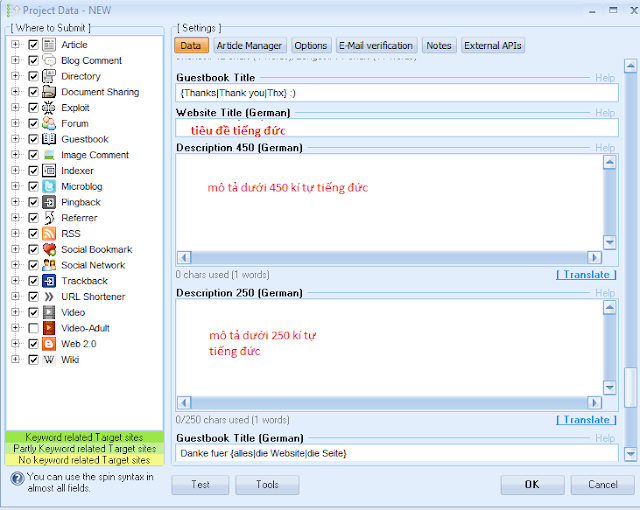Viewport: 640px width, 510px height.
Task: Click the Guestbook Title (German) input field
Action: point(397,453)
